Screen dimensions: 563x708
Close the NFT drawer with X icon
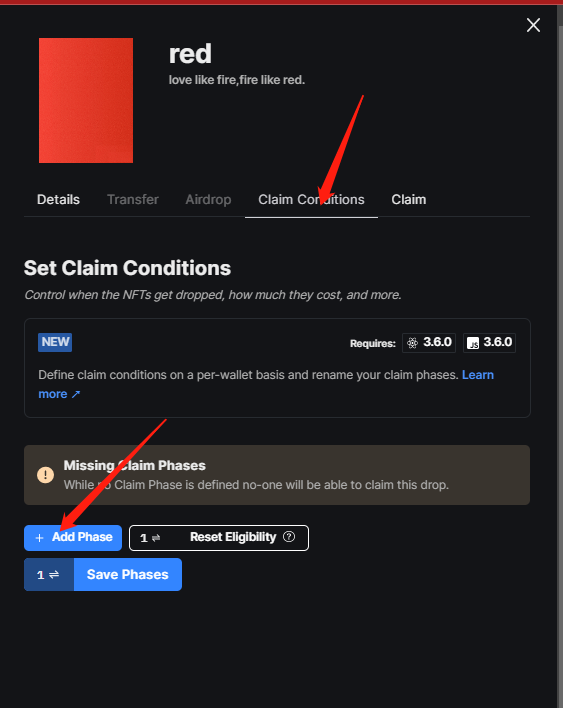point(533,25)
